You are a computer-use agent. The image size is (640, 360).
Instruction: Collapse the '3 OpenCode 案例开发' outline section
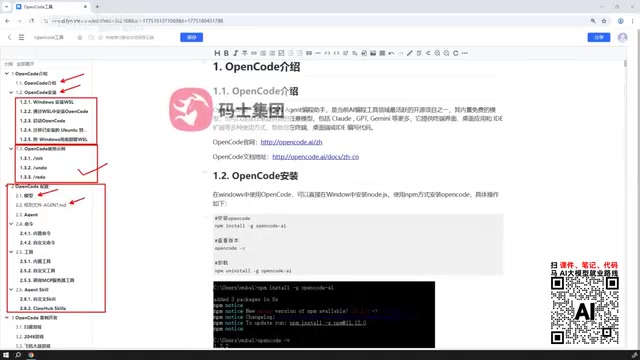point(7,318)
